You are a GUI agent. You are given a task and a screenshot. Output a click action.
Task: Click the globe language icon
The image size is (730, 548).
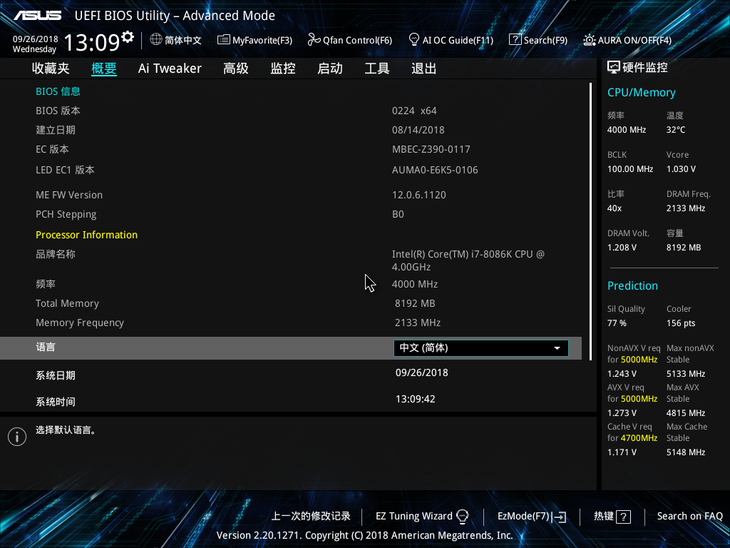click(156, 40)
